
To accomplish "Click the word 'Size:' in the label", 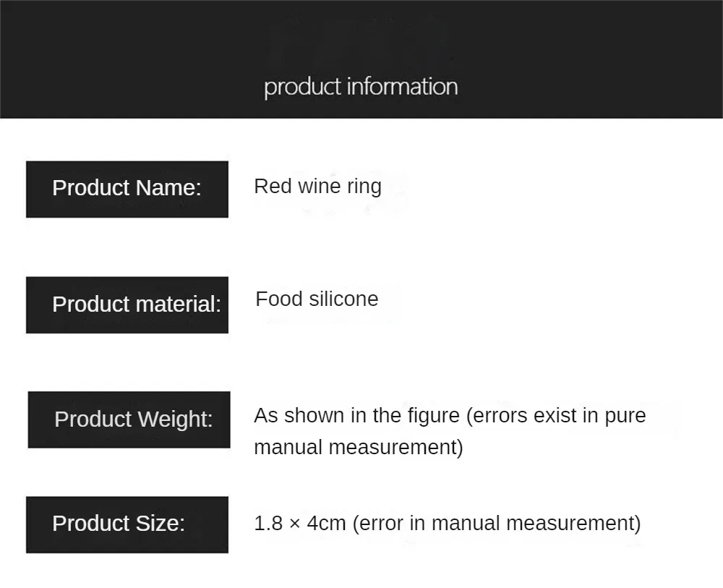I will 160,524.
